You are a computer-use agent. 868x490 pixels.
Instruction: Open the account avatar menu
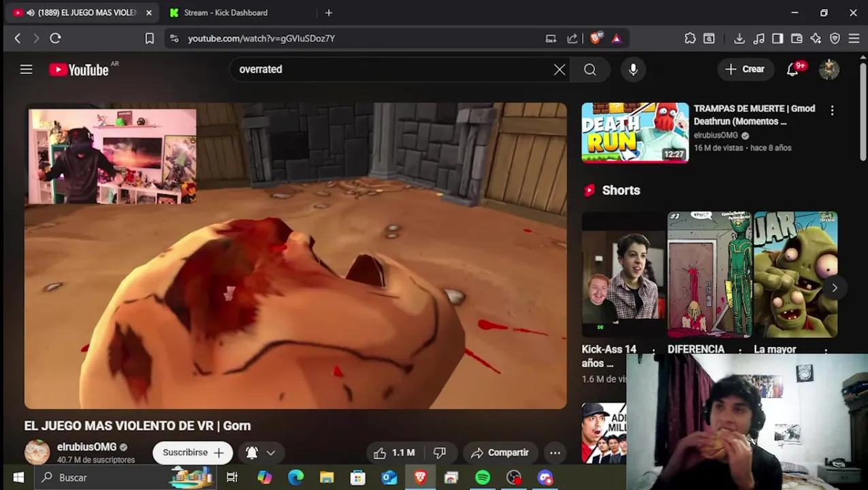[x=829, y=69]
